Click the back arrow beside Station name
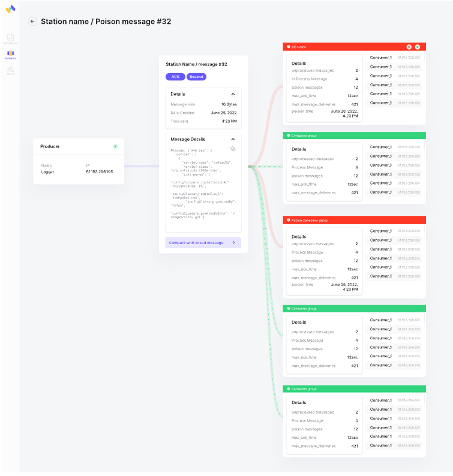Screen dimensions: 453x476 point(32,22)
